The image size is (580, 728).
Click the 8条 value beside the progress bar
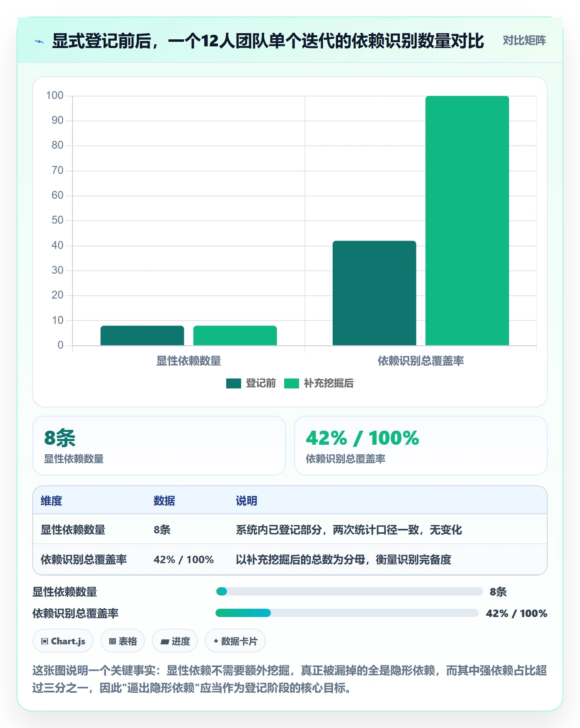(498, 592)
